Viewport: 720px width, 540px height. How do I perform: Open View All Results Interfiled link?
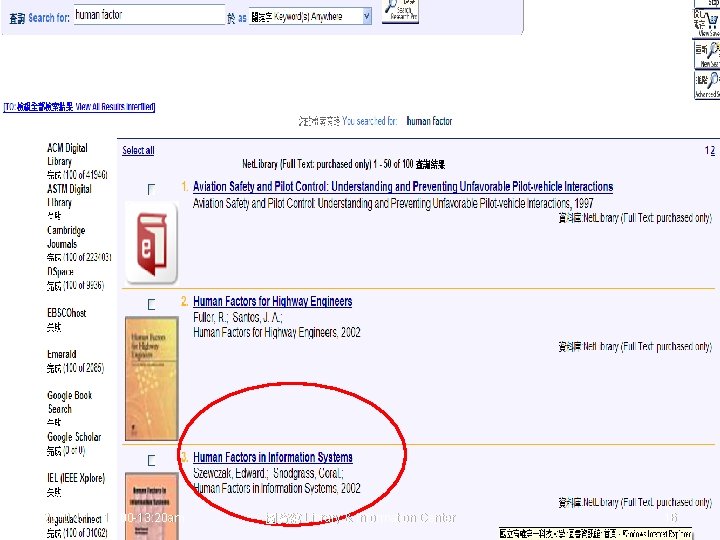(x=79, y=107)
